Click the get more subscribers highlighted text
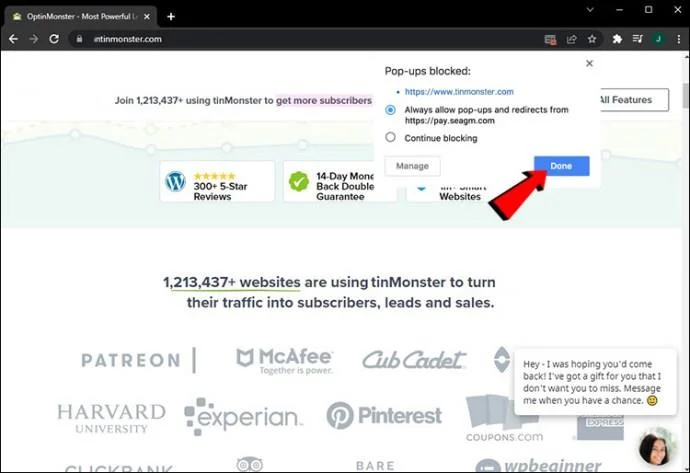This screenshot has height=473, width=690. [324, 100]
